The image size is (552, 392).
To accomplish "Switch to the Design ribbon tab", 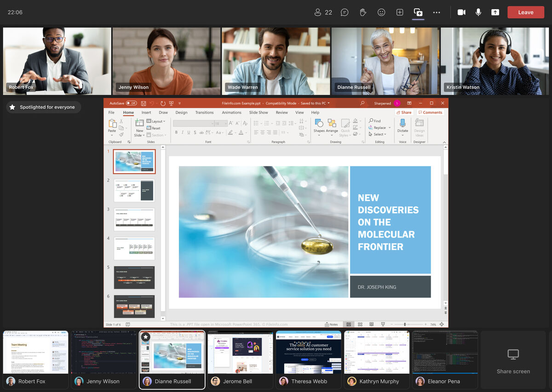I will click(181, 113).
